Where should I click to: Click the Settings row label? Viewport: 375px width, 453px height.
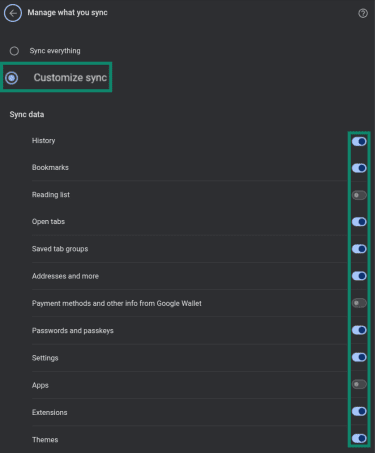click(x=45, y=358)
